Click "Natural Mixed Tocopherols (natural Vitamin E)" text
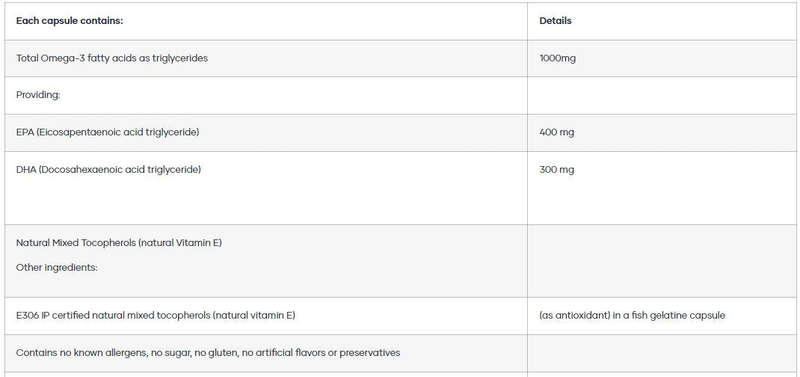Image resolution: width=800 pixels, height=377 pixels. (x=119, y=243)
